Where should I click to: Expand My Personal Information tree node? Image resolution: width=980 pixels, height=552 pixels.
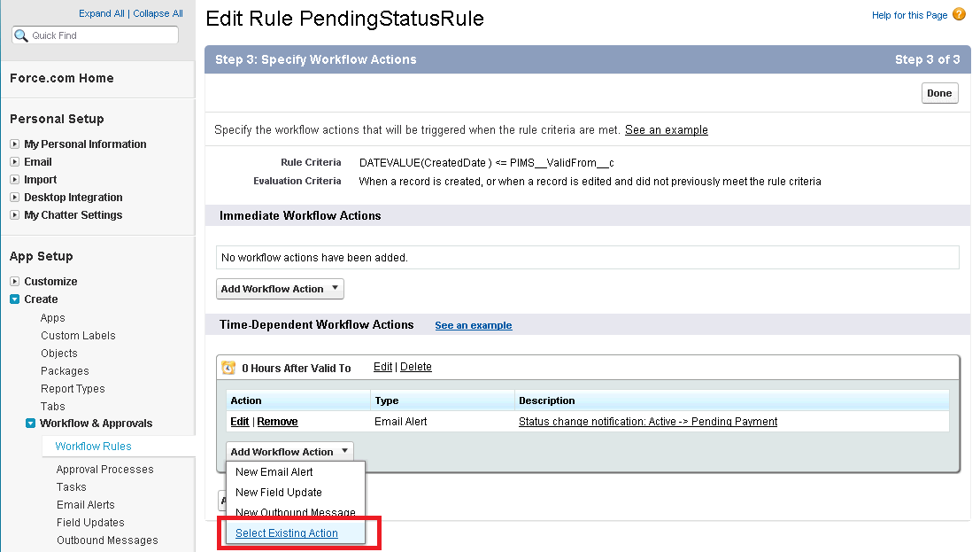(x=15, y=144)
